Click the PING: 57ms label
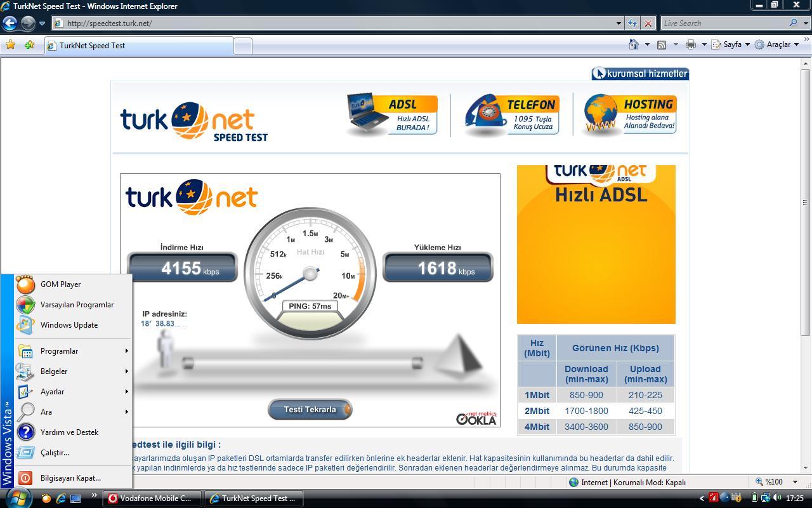 310,306
